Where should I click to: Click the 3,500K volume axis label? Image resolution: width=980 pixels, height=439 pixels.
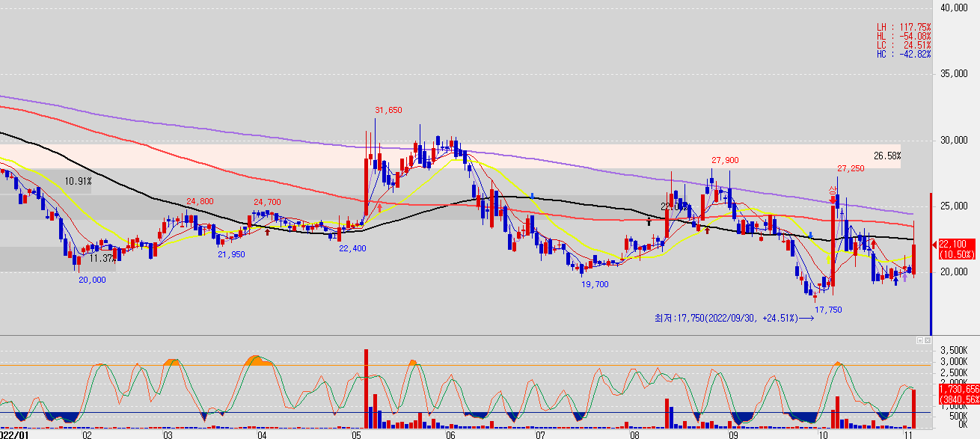tap(955, 350)
